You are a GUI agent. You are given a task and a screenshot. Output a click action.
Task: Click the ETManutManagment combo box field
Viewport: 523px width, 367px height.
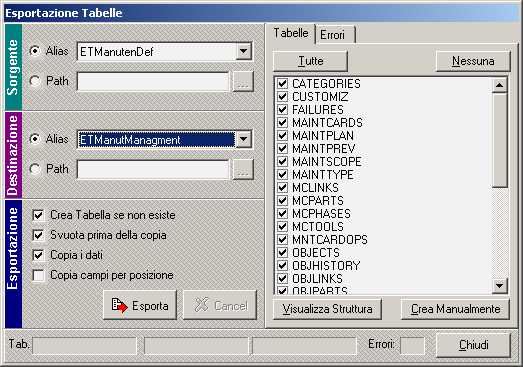coord(156,139)
